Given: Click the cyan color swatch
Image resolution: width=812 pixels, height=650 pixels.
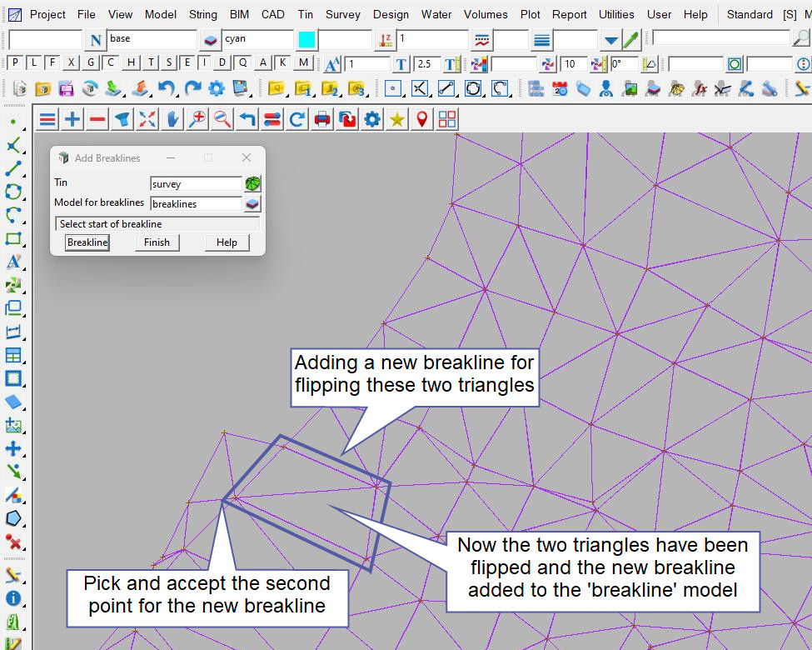Looking at the screenshot, I should (x=306, y=40).
